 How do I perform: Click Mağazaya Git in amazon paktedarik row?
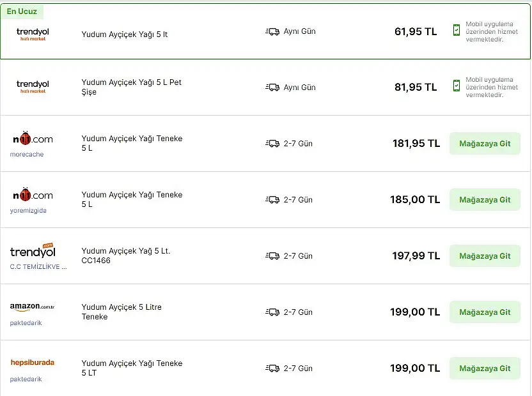(485, 312)
